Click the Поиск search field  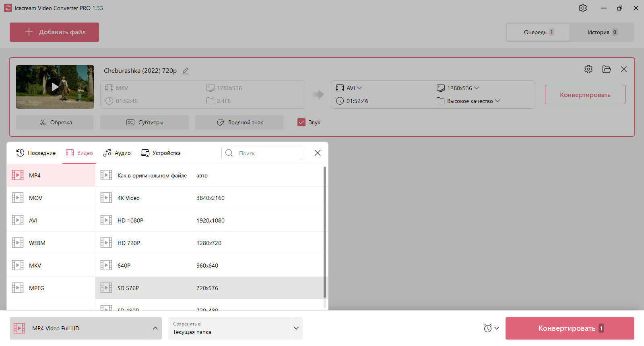tap(262, 153)
